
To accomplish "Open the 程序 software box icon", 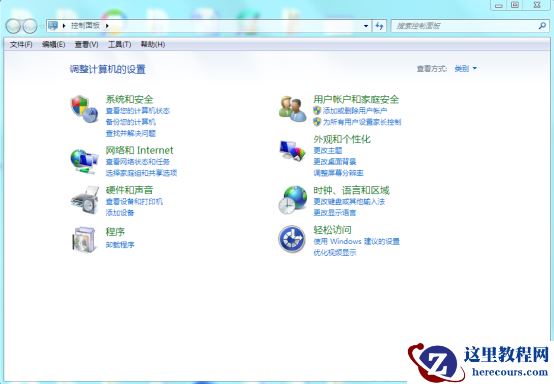I will tap(84, 239).
